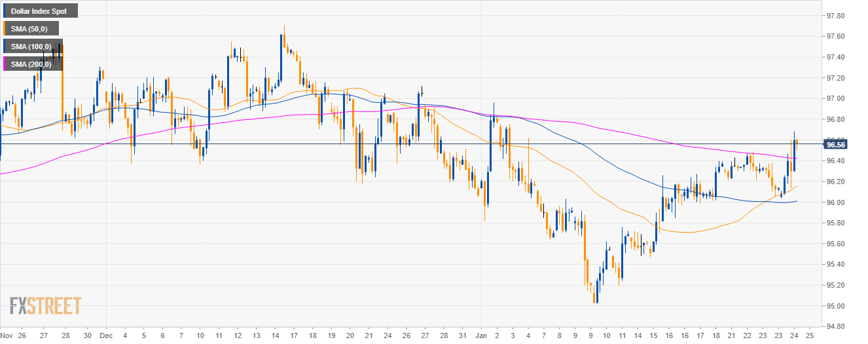
Task: Click the 30 date axis label
Action: [x=88, y=334]
